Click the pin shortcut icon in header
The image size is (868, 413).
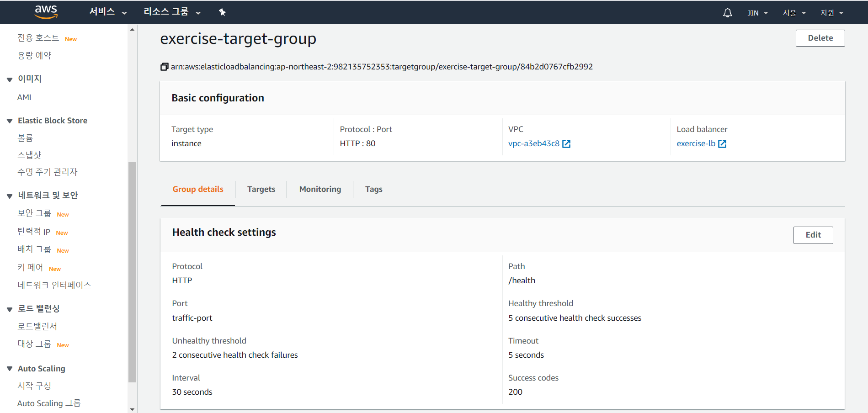[222, 12]
